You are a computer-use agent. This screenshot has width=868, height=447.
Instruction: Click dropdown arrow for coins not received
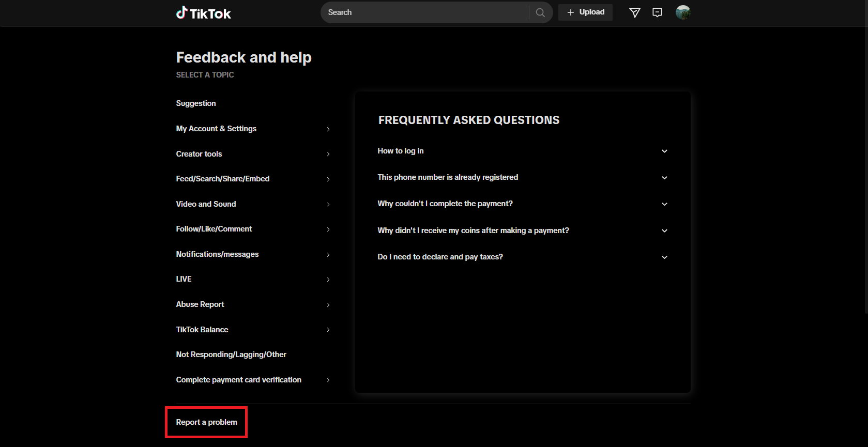pos(665,231)
